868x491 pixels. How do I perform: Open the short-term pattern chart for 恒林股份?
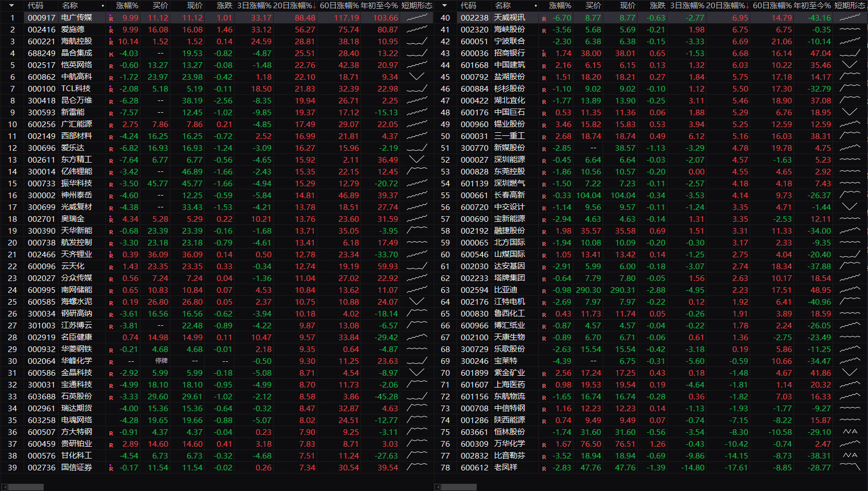pos(850,432)
